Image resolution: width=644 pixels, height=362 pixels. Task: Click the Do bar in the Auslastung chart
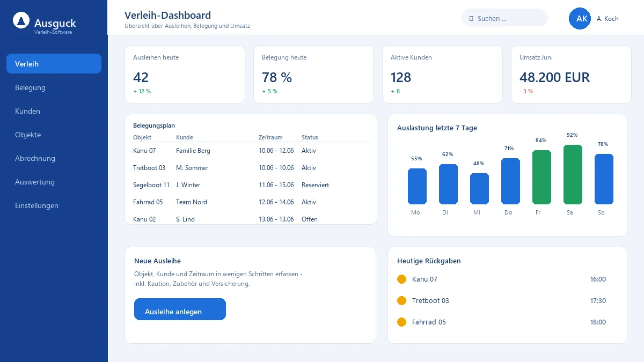point(510,181)
